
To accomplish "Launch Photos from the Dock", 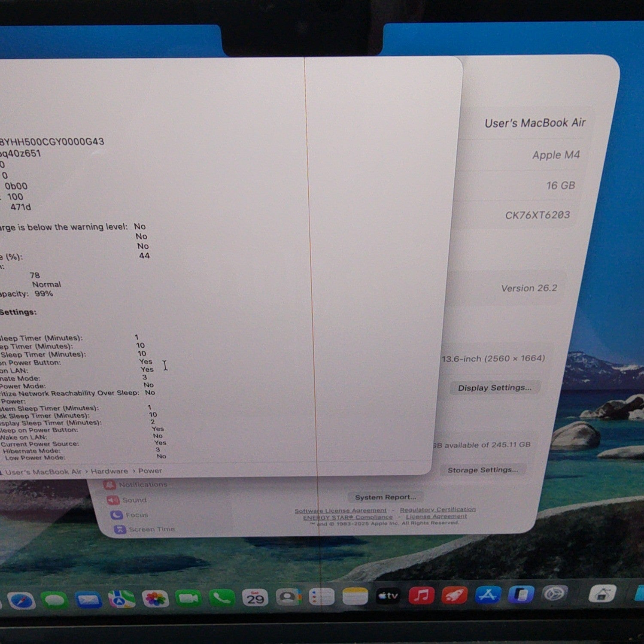I will coord(155,599).
